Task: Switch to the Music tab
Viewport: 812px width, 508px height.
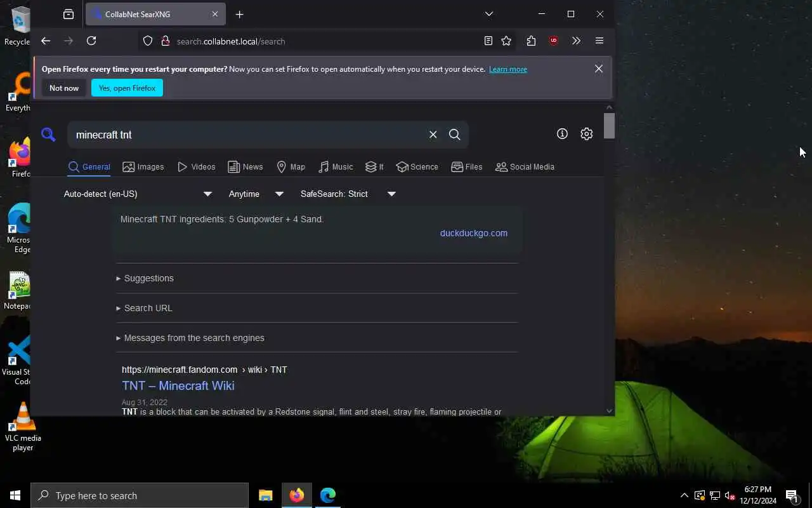Action: pyautogui.click(x=336, y=166)
